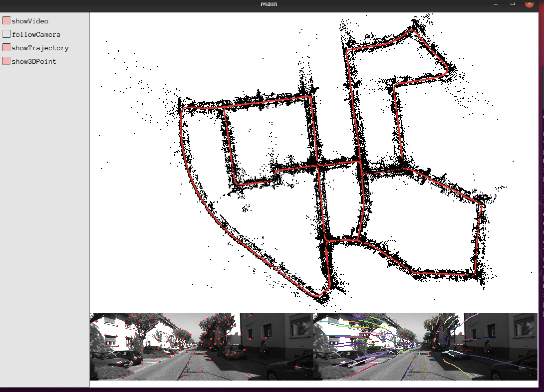Disable the showTrajectory checkbox

(6, 48)
